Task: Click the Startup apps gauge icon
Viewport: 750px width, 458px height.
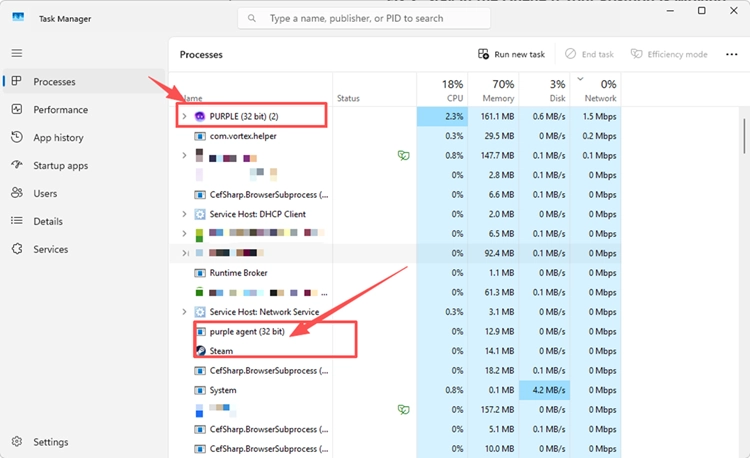Action: pyautogui.click(x=17, y=165)
